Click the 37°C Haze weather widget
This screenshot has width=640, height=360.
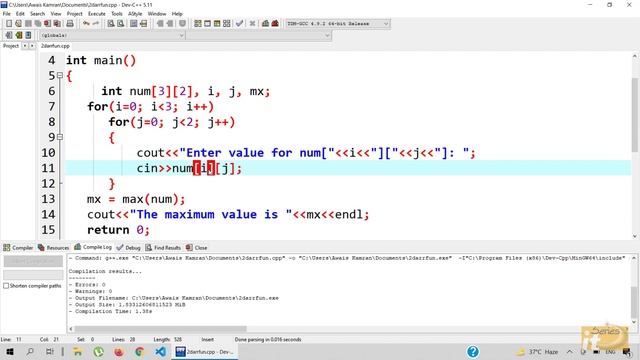[538, 352]
